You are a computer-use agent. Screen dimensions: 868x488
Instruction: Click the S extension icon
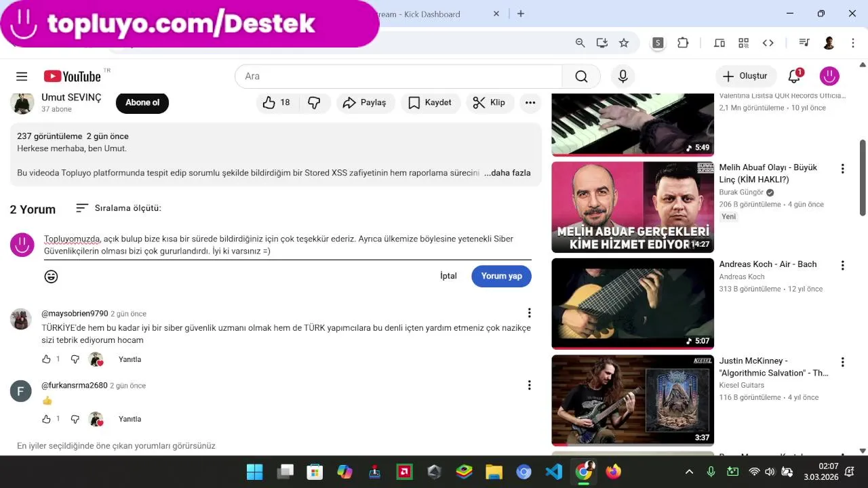[x=658, y=43]
